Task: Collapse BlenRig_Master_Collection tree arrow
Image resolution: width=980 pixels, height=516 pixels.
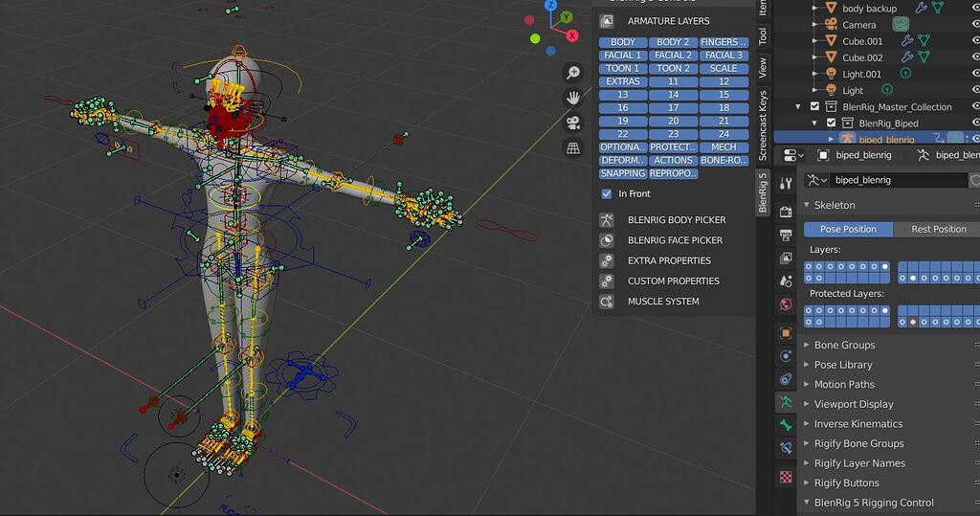Action: pyautogui.click(x=798, y=107)
